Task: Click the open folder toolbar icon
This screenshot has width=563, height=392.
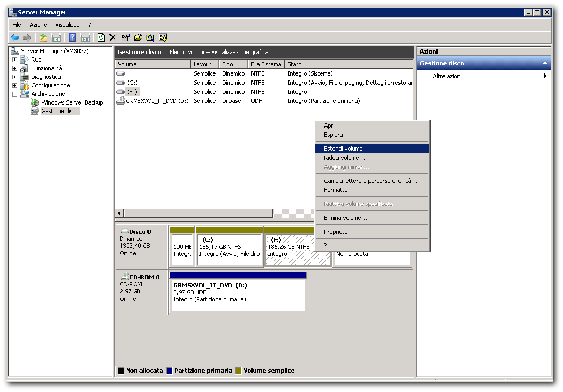Action: coord(138,38)
